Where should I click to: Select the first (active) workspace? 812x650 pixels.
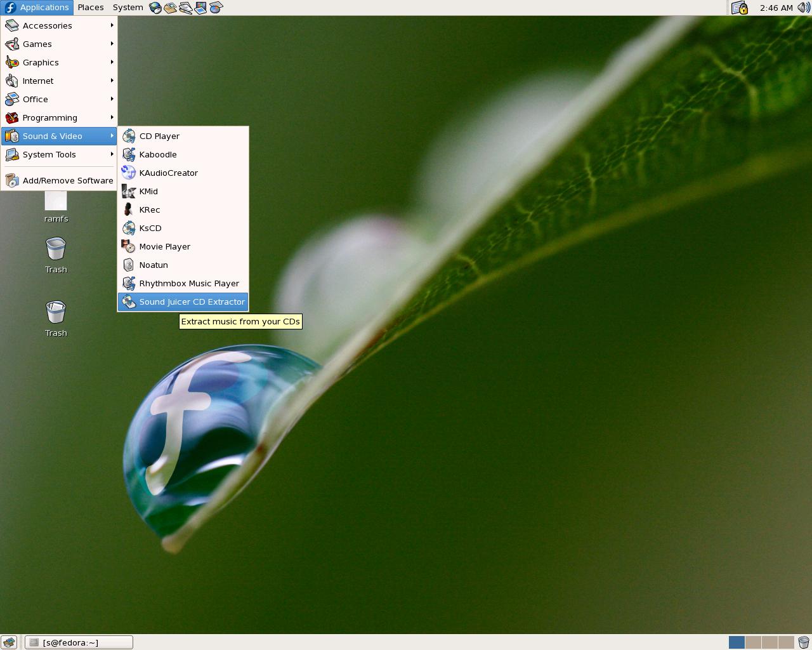pyautogui.click(x=737, y=642)
